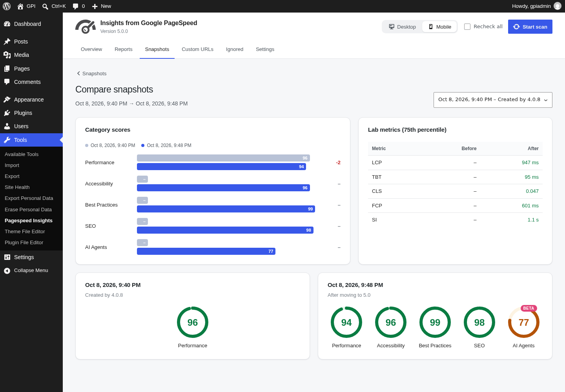Click the AI Agents 77 blue bar
This screenshot has width=565, height=392.
(206, 251)
